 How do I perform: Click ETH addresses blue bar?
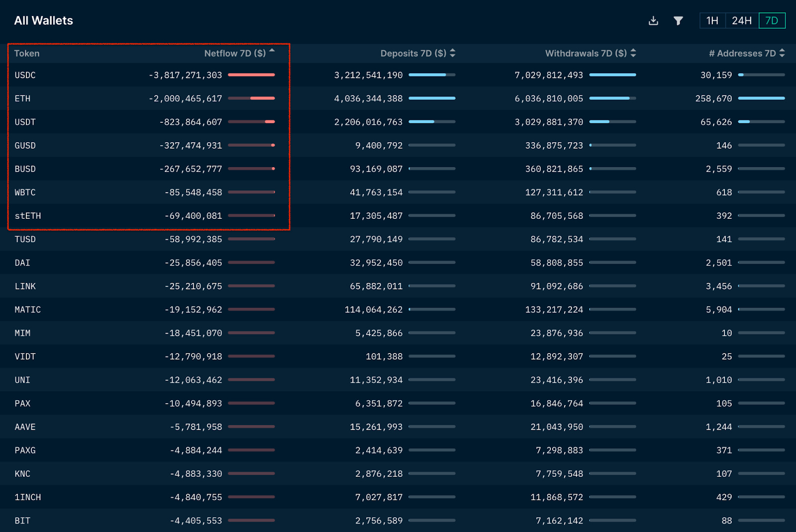coord(761,98)
